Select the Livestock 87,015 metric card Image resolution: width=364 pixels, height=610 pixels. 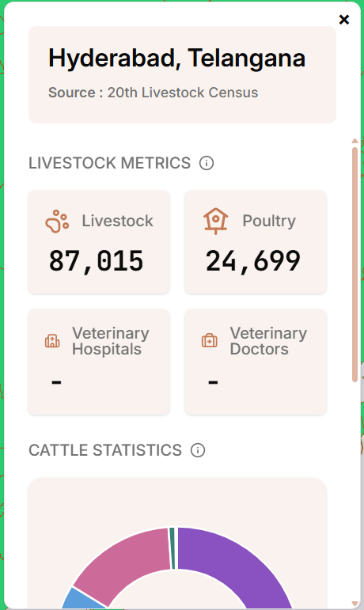[99, 242]
